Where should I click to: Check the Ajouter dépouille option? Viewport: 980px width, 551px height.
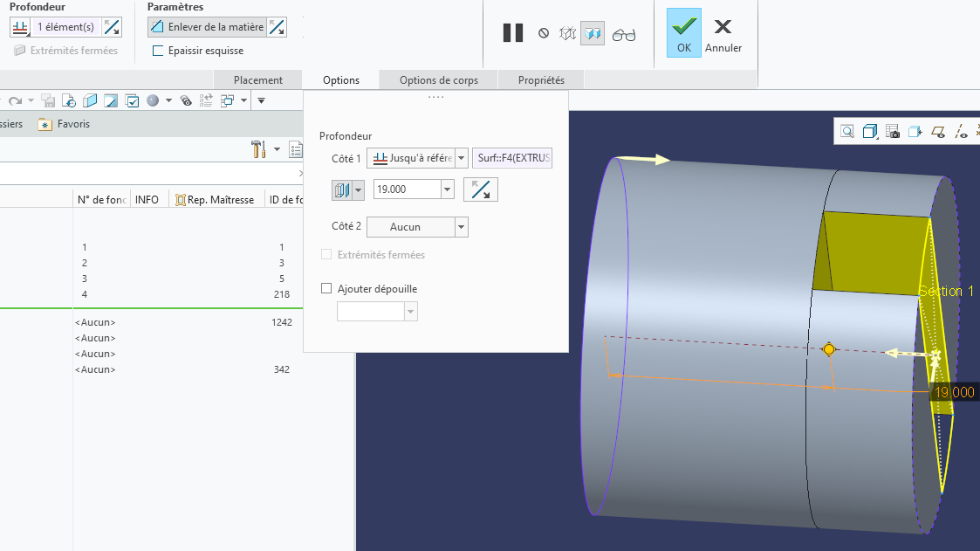(x=327, y=288)
